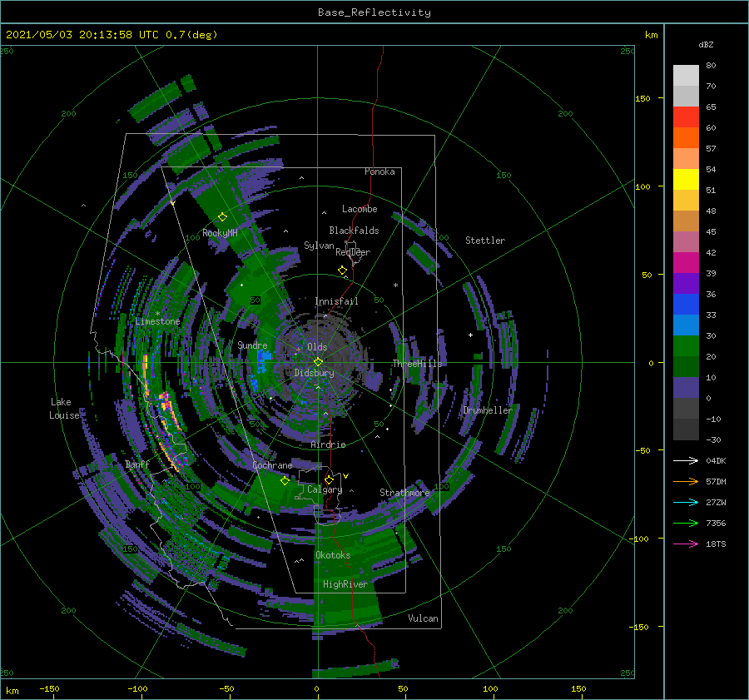This screenshot has height=700, width=749.
Task: Click the RockyMH label
Action: (220, 233)
